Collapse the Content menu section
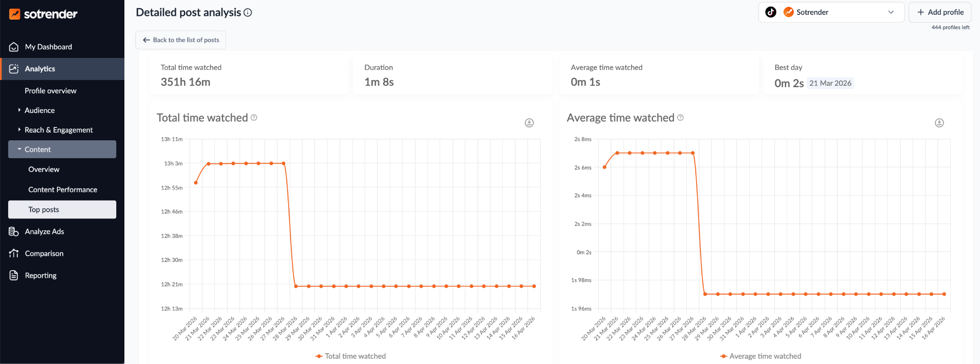Viewport: 980px width, 364px height. (62, 149)
